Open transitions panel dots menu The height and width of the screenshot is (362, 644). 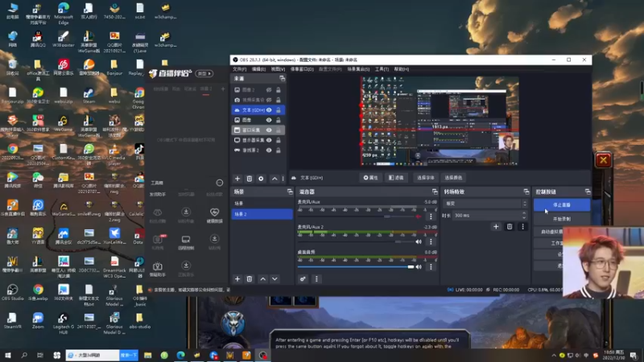pos(522,227)
